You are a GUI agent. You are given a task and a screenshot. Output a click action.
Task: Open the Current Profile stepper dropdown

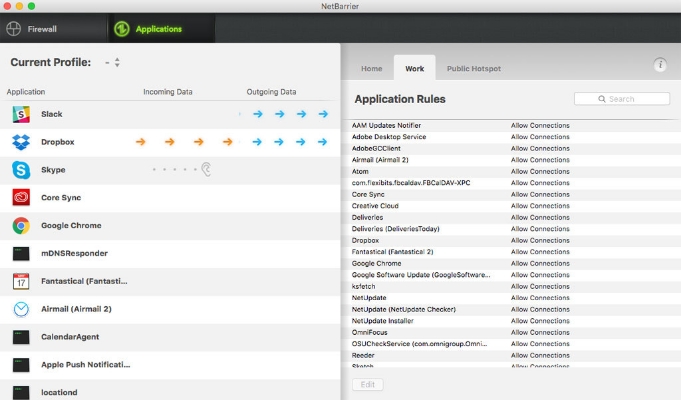tap(117, 63)
